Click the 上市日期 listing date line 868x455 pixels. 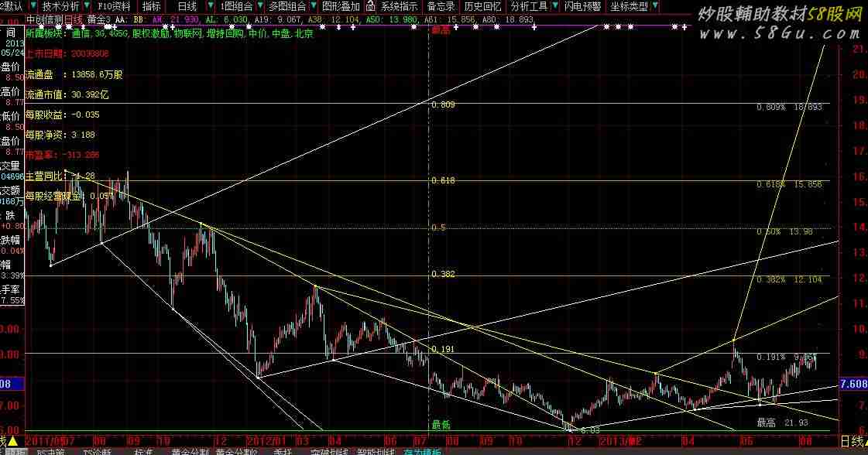[67, 53]
